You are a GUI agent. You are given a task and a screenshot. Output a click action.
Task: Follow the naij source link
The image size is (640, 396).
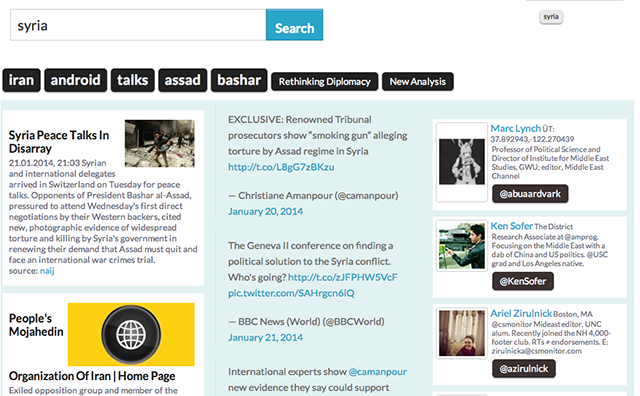(47, 271)
